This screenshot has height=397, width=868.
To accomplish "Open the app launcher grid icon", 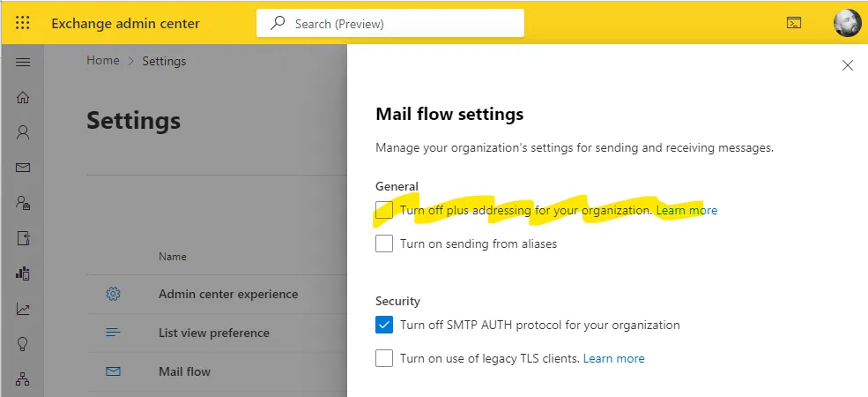I will pyautogui.click(x=23, y=23).
